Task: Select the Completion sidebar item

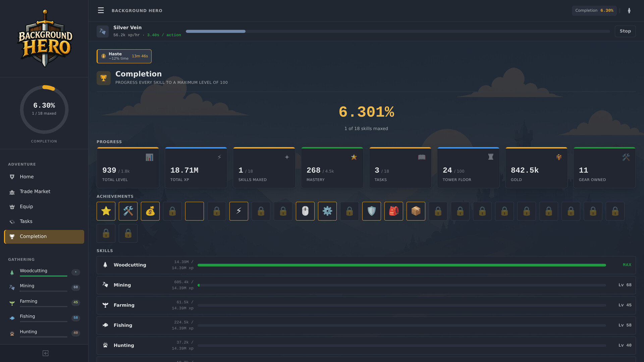Action: coord(44,237)
